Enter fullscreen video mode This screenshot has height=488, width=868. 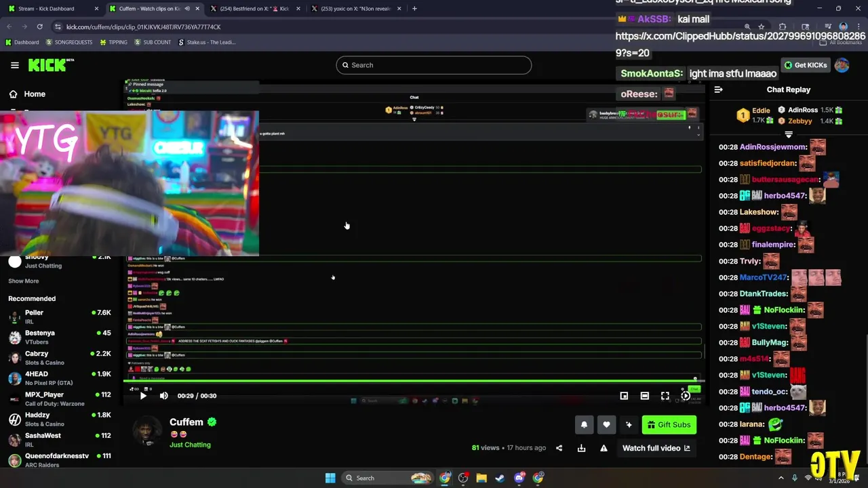[x=665, y=396]
